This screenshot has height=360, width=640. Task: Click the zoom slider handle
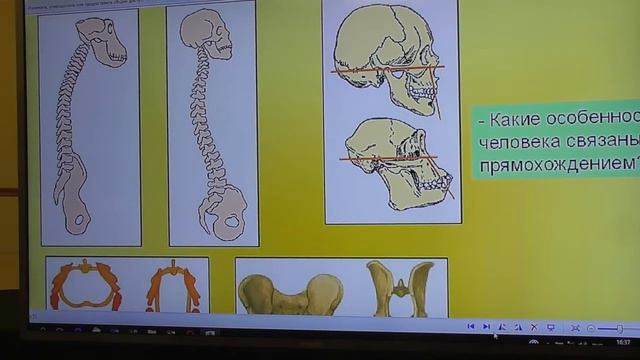coord(620,329)
